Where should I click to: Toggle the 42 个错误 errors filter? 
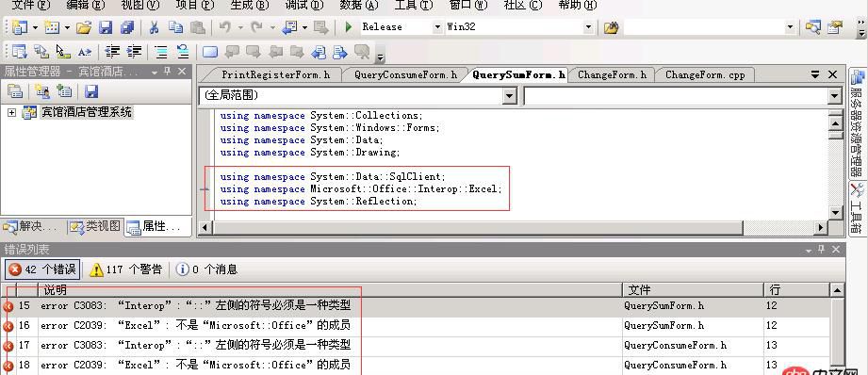point(42,269)
